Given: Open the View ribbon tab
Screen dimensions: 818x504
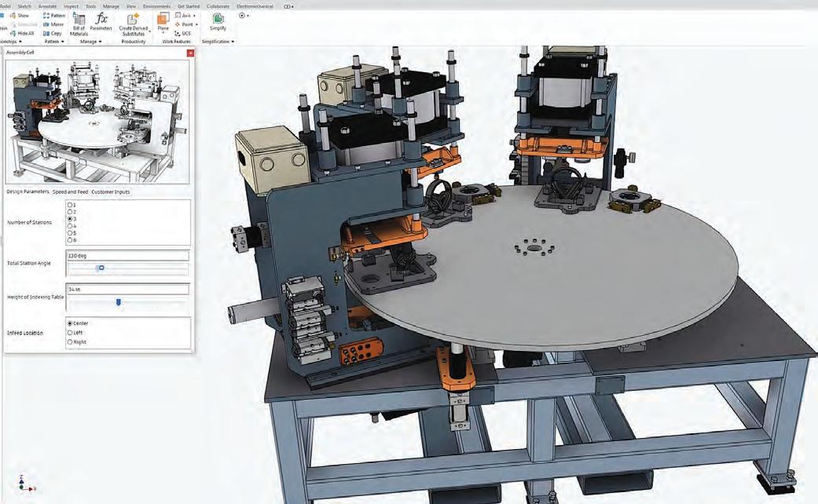Looking at the screenshot, I should tap(131, 7).
